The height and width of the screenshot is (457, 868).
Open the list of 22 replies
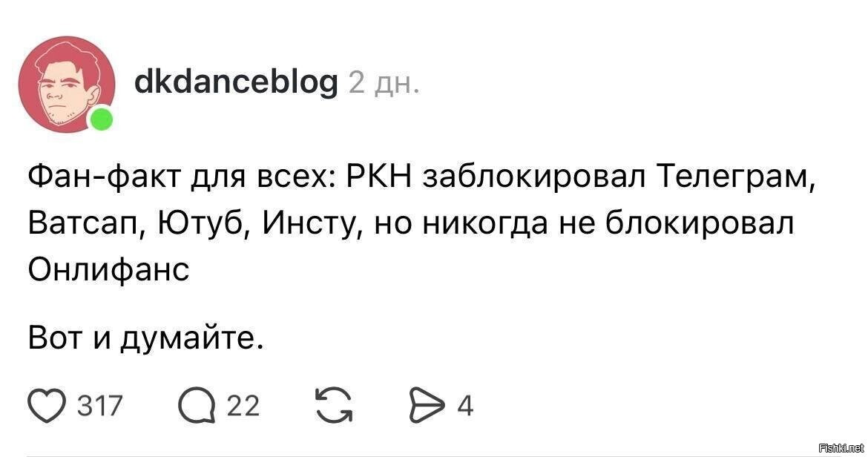(243, 405)
